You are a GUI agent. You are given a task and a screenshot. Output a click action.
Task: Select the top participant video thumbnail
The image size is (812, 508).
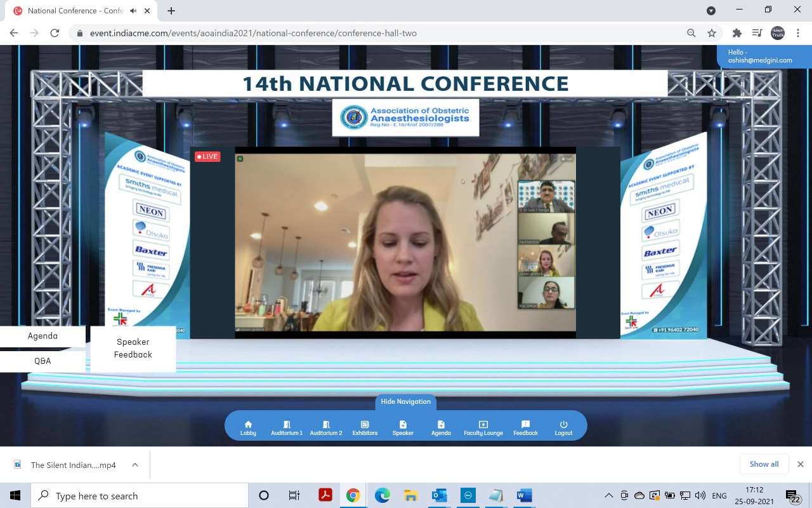click(546, 196)
